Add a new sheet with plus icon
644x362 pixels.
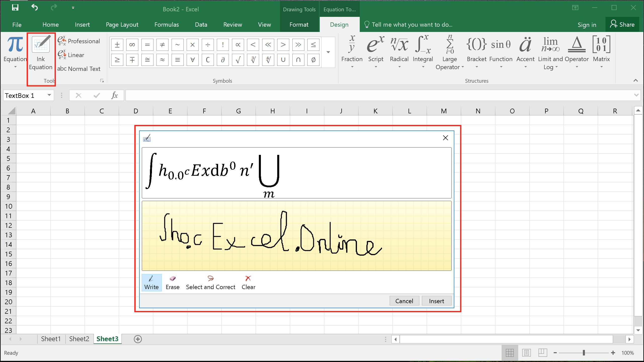[x=138, y=339]
